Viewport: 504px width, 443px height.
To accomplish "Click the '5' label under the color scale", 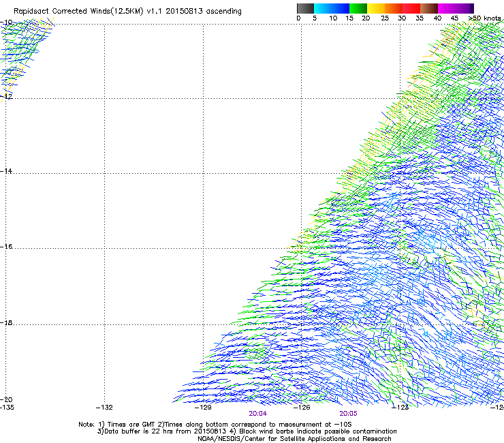I will click(x=315, y=18).
